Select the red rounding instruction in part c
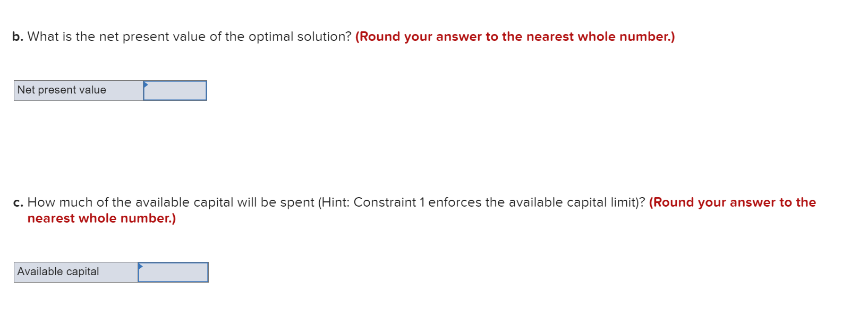Image resolution: width=868 pixels, height=323 pixels. [733, 202]
